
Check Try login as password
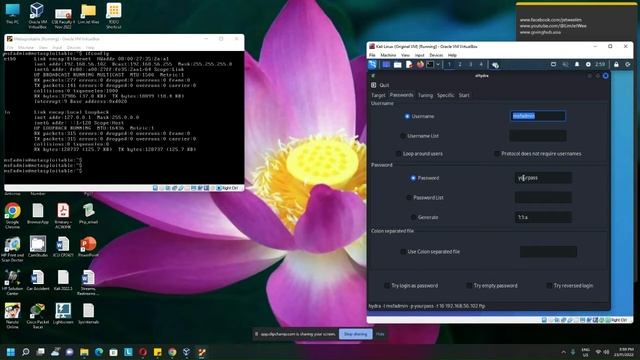coord(387,286)
